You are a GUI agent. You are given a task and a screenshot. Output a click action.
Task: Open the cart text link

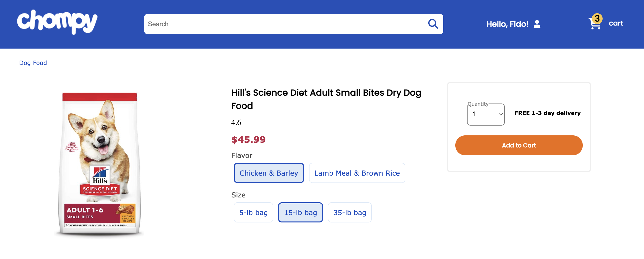click(x=616, y=23)
